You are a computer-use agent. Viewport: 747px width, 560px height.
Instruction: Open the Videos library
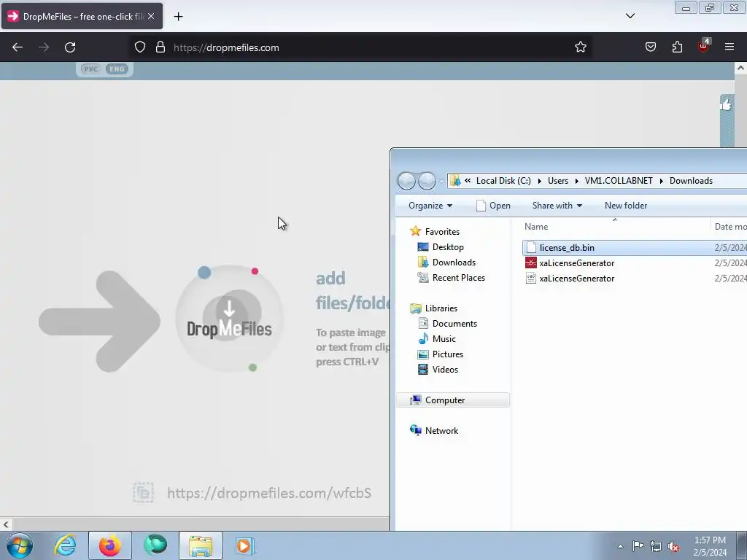445,369
